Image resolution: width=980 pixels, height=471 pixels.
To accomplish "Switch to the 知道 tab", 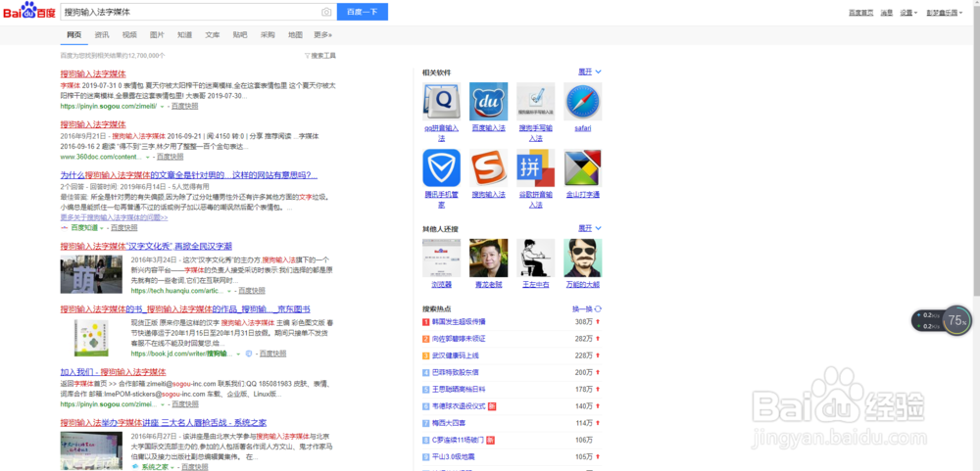I will pos(184,35).
